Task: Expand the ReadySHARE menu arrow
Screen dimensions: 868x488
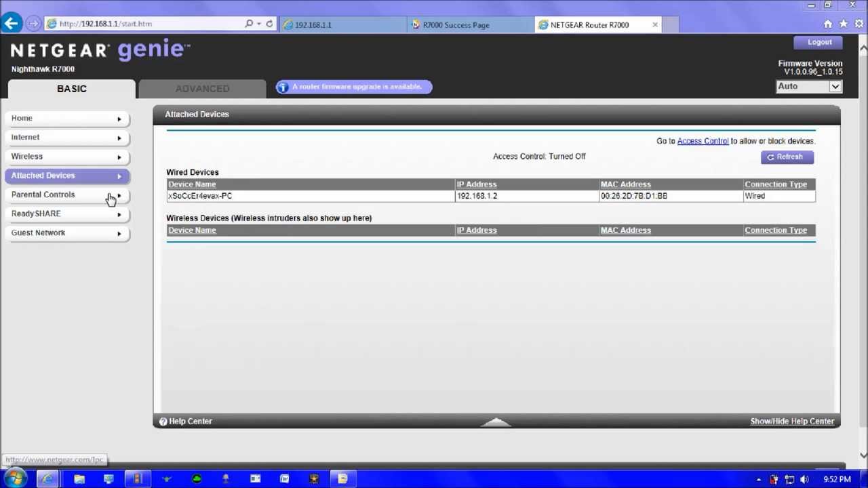Action: click(119, 215)
